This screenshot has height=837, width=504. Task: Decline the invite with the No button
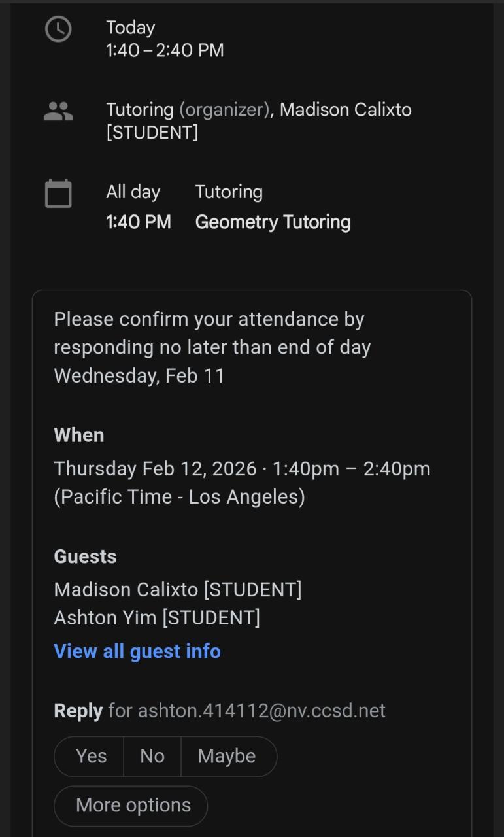[x=152, y=756]
